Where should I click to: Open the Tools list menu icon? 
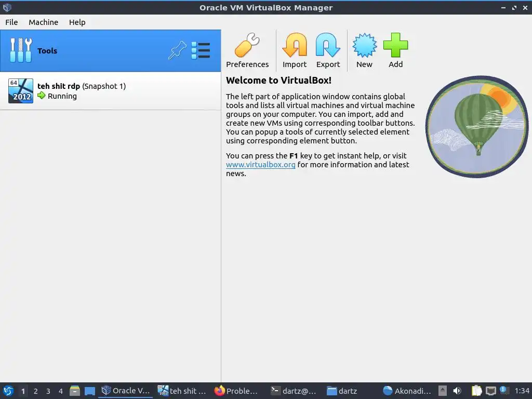point(201,50)
